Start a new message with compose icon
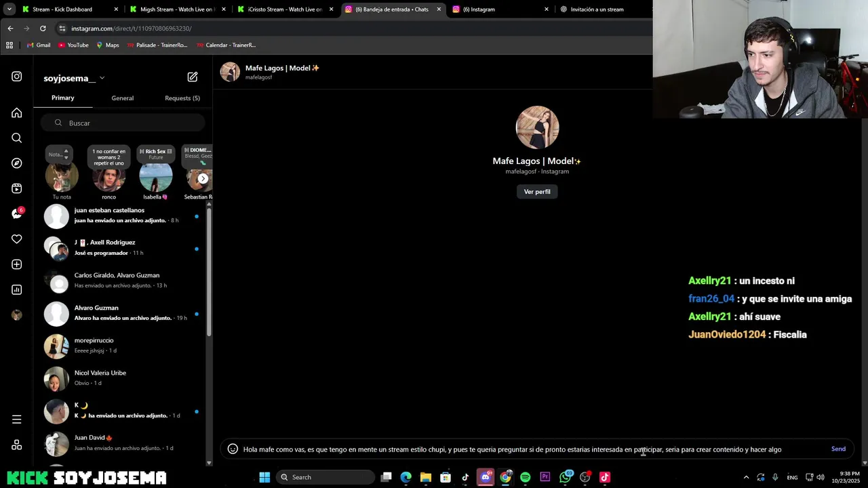Image resolution: width=868 pixels, height=488 pixels. 193,77
